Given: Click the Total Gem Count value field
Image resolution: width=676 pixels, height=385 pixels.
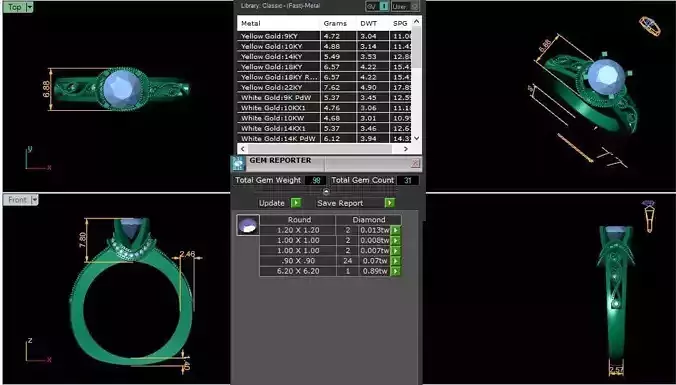Looking at the screenshot, I should click(x=407, y=180).
